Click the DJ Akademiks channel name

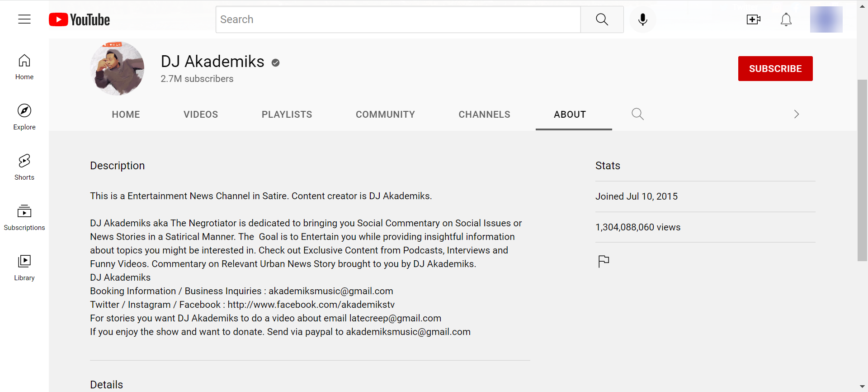point(212,61)
